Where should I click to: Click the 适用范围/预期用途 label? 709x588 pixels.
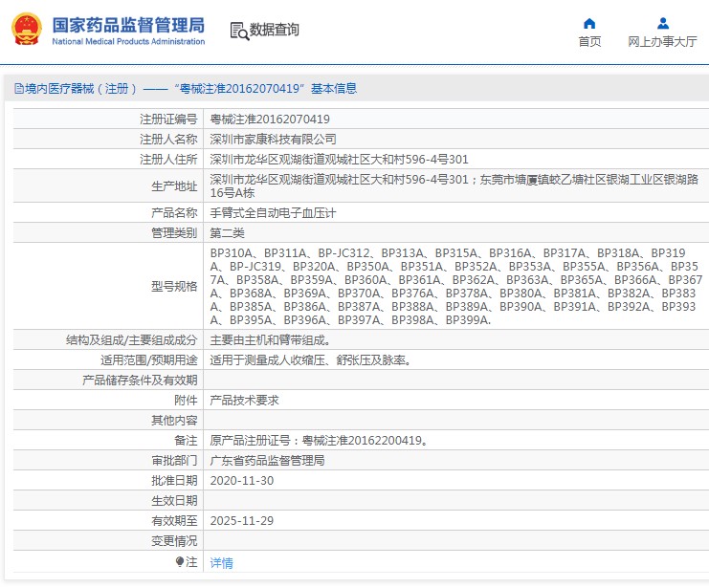[x=148, y=360]
